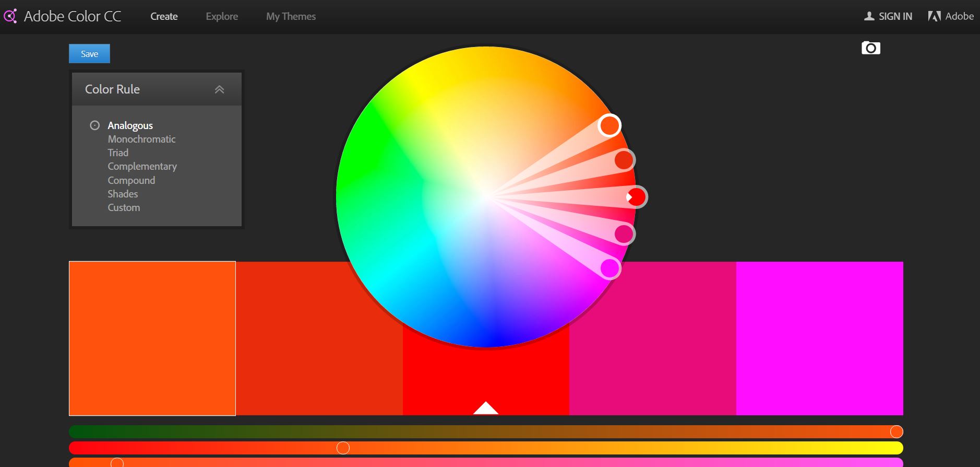This screenshot has width=980, height=467.
Task: Open the Create tab
Action: point(164,16)
